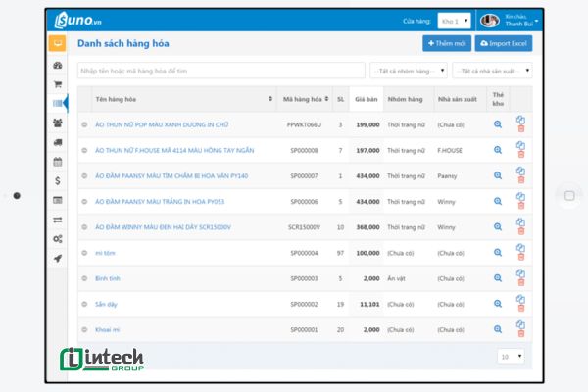Toggle the round status dot beside mì tôm
This screenshot has width=588, height=392.
click(85, 253)
